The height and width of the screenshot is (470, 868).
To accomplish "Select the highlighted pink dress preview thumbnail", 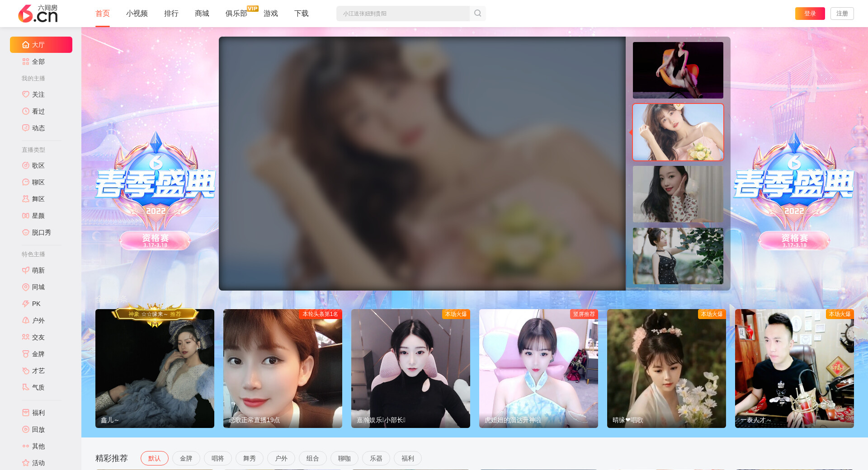I will 678,132.
